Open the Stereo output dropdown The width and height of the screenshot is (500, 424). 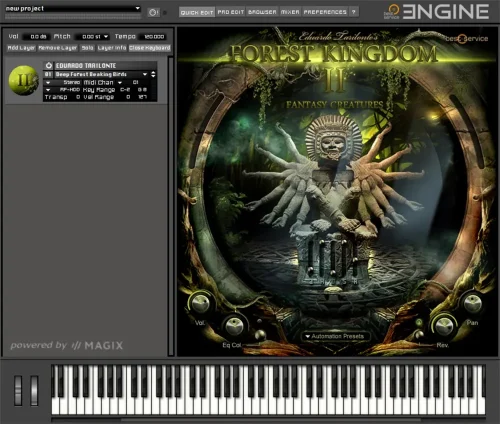(x=48, y=82)
